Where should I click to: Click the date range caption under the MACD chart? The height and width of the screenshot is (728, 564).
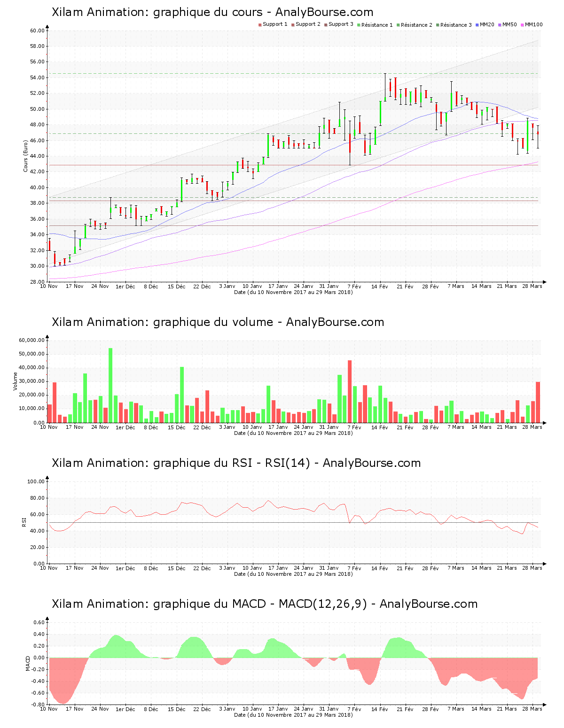(293, 715)
